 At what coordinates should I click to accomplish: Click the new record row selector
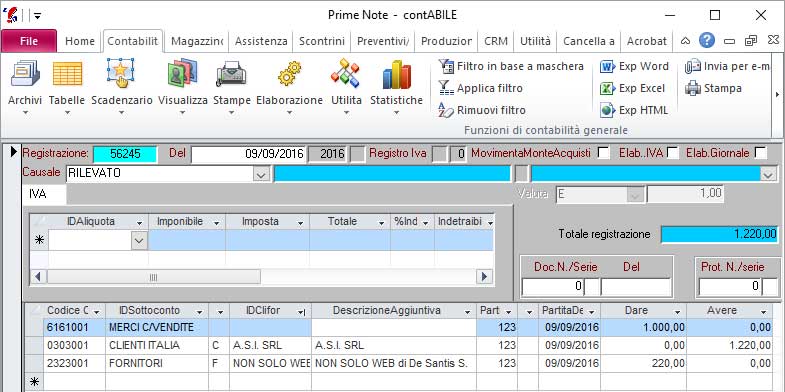(34, 382)
